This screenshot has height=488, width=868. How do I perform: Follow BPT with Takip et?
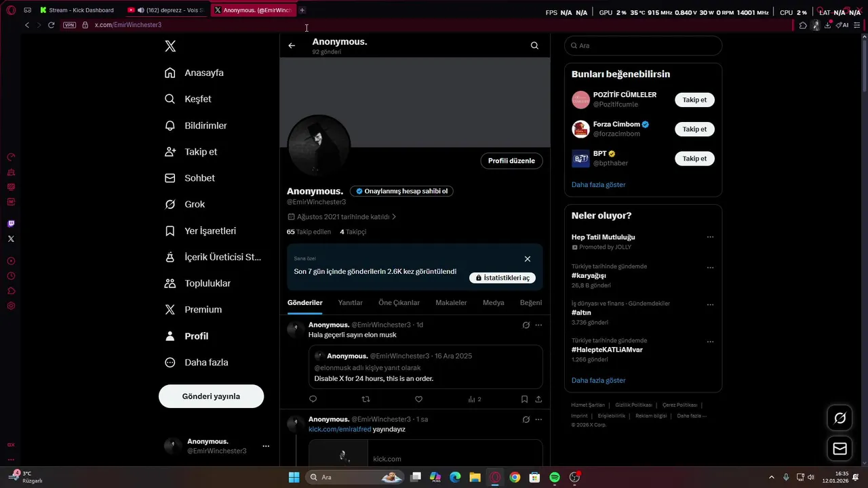[694, 159]
